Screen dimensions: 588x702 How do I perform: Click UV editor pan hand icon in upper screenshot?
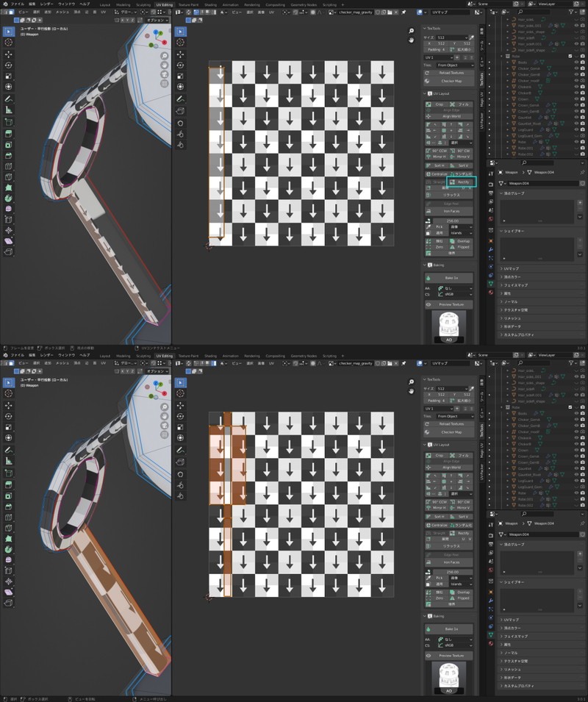pyautogui.click(x=412, y=40)
